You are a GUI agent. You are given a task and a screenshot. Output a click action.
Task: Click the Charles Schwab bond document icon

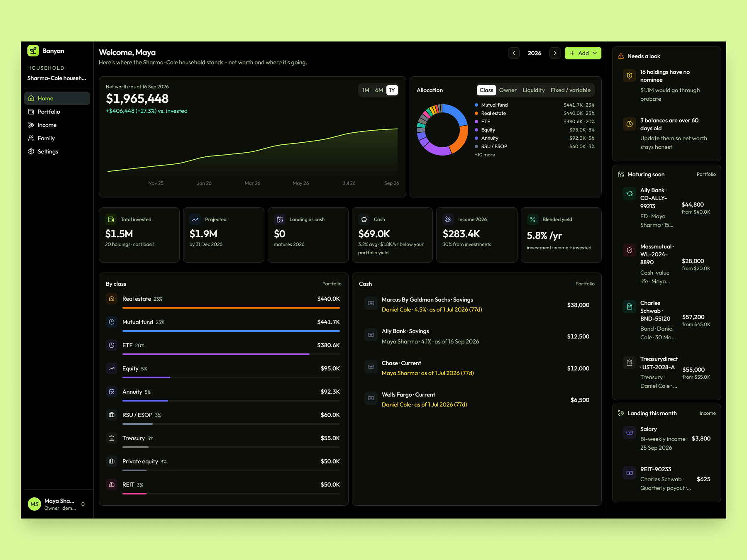630,307
